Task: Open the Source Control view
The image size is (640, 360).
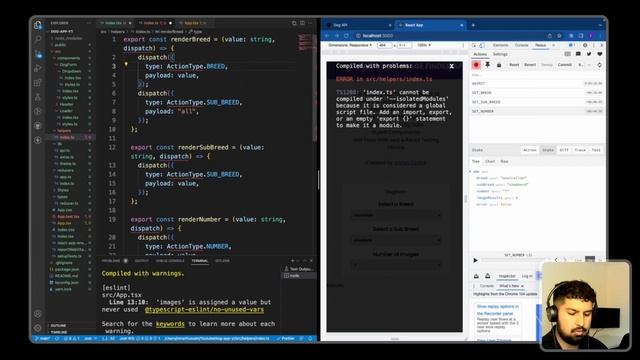Action: pyautogui.click(x=38, y=53)
